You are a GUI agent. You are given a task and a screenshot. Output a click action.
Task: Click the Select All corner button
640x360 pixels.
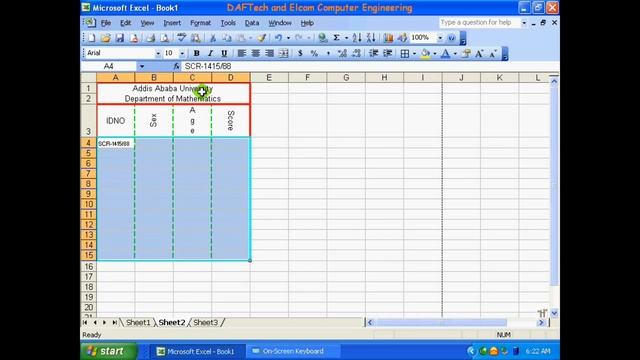click(x=89, y=78)
